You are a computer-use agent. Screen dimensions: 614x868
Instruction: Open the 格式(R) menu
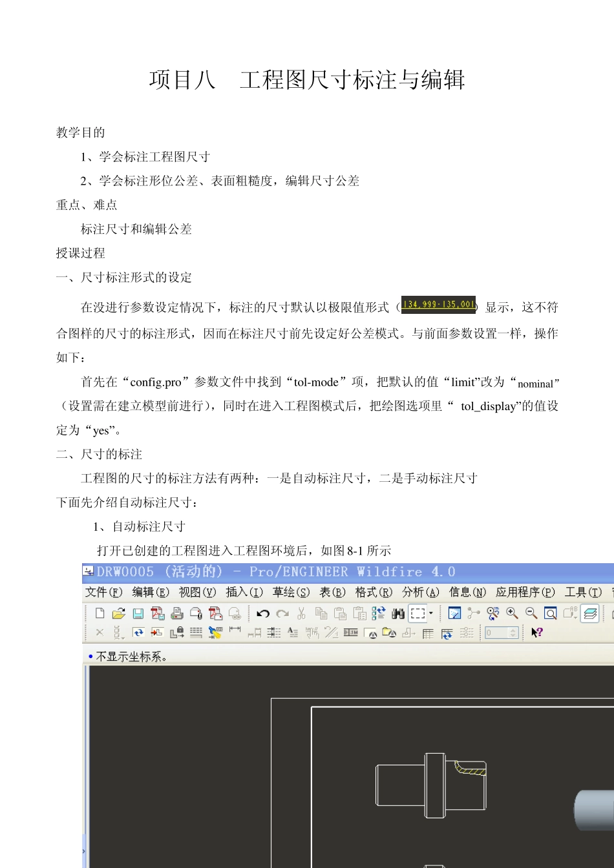(x=374, y=592)
